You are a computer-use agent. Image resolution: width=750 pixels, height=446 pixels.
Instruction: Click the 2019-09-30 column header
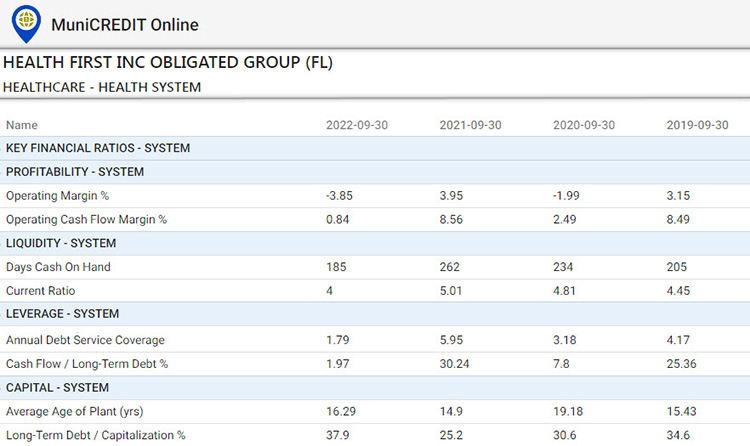[697, 125]
